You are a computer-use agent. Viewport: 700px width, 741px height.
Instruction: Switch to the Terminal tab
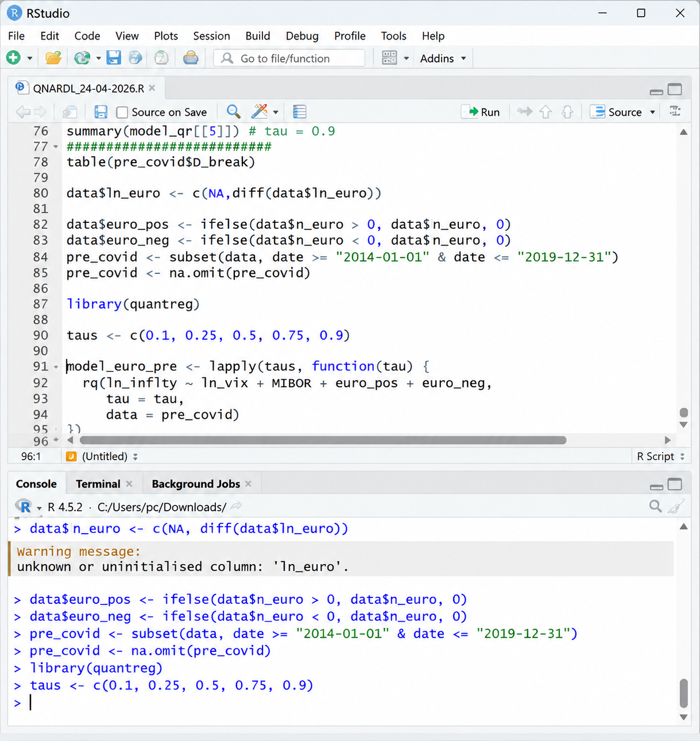(98, 484)
